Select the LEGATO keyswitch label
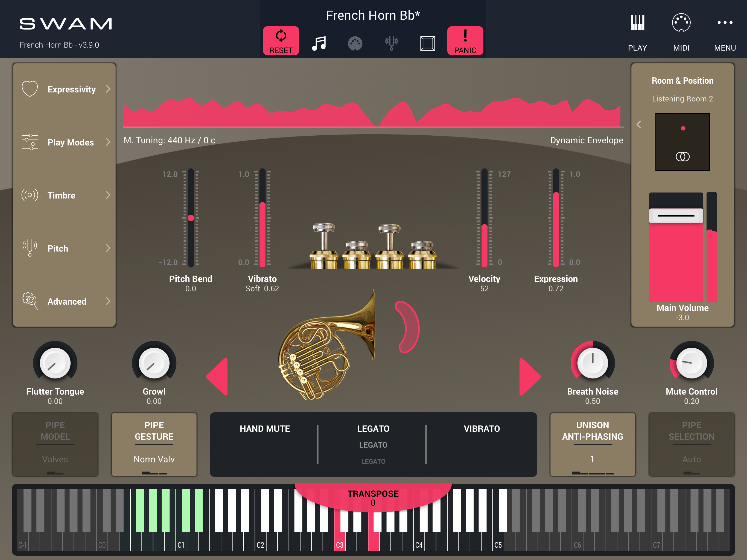 (x=373, y=428)
